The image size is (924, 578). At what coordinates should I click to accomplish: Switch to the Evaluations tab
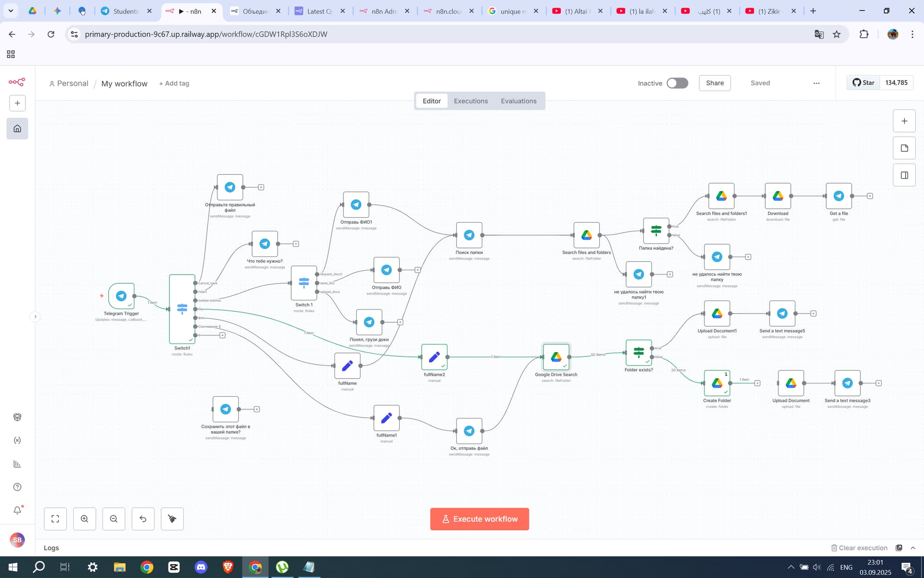(x=519, y=101)
